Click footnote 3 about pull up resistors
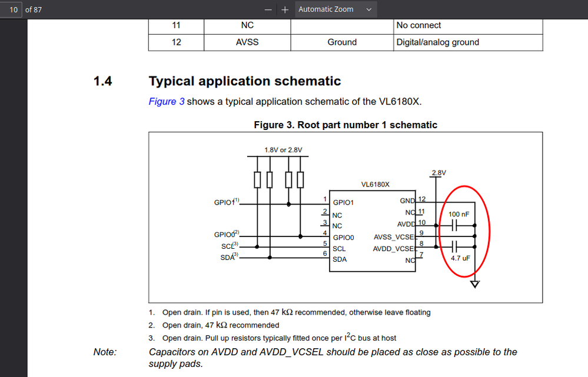This screenshot has width=588, height=377. (279, 337)
